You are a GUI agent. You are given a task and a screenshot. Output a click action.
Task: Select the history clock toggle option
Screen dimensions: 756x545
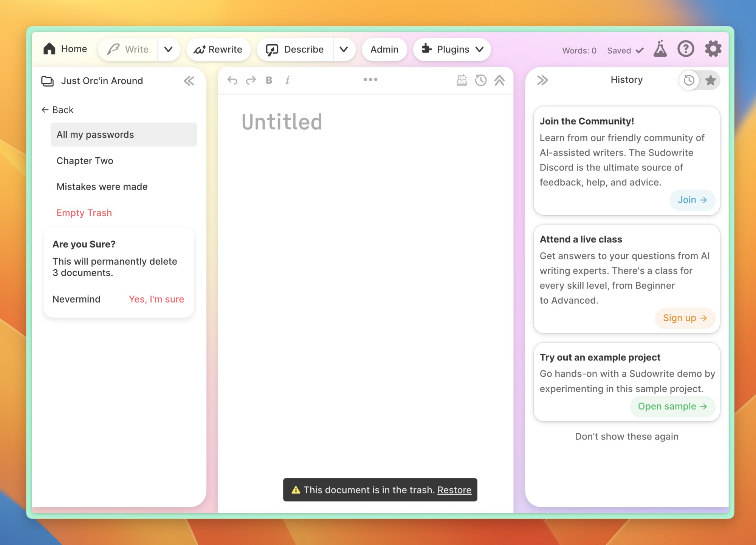click(x=689, y=80)
